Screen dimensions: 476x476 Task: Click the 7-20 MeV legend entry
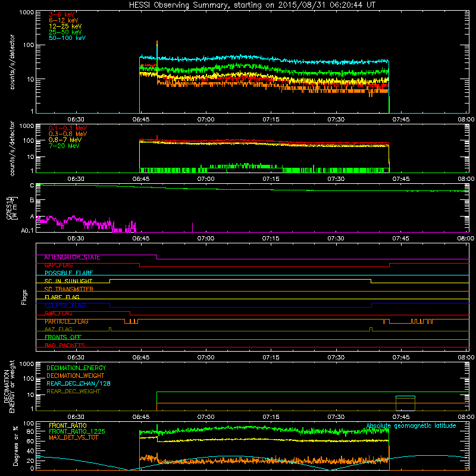tap(64, 146)
